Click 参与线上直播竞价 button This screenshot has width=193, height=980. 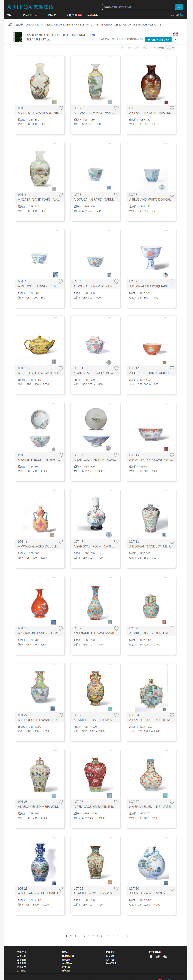click(158, 40)
